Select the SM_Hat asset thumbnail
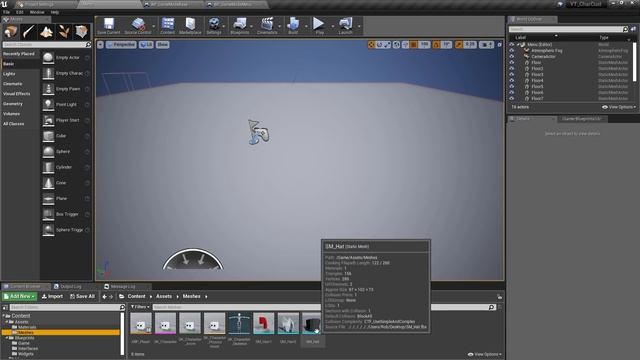Viewport: 640px width, 360px height. [312, 324]
